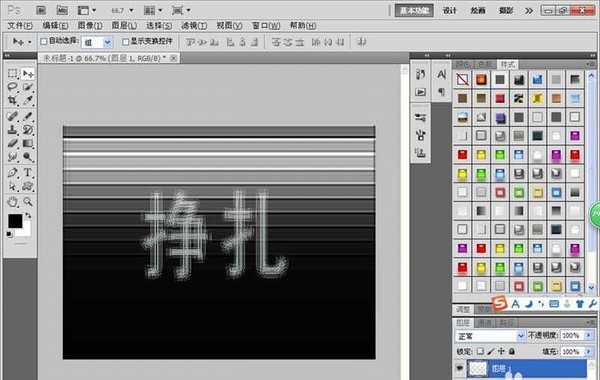Select the Custom Shape tool
Viewport: 600px width, 380px height.
pyautogui.click(x=27, y=186)
